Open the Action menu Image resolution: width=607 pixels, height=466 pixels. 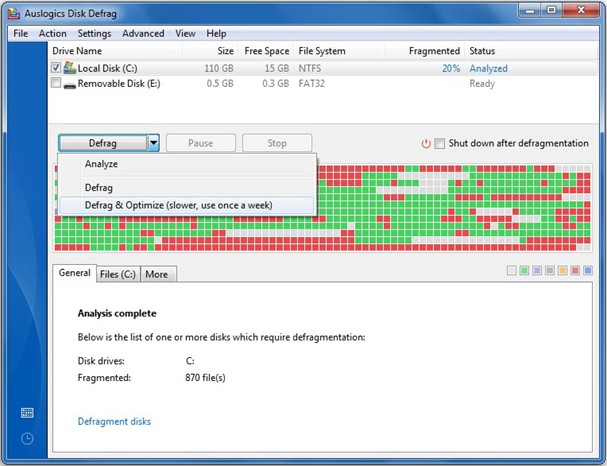pos(53,34)
